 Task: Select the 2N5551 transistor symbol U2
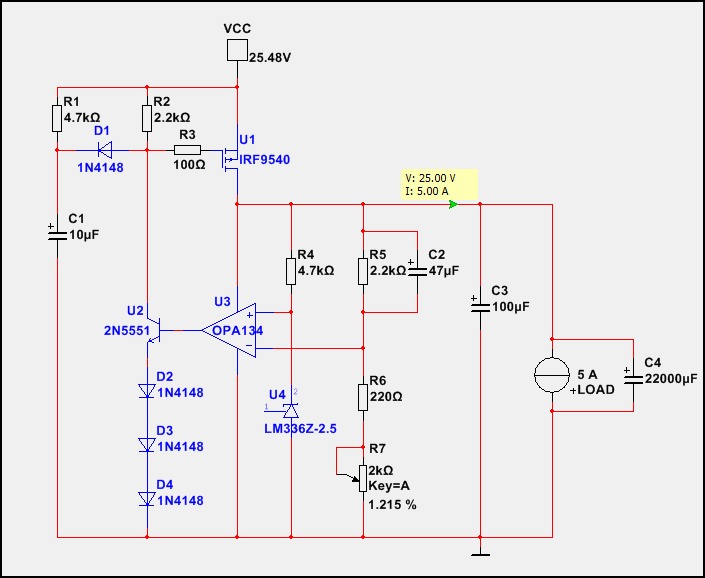pos(154,331)
